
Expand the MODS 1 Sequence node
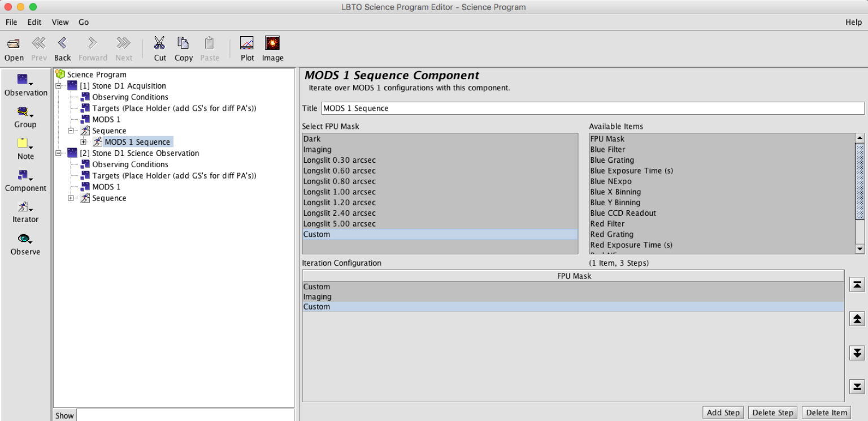[x=84, y=142]
